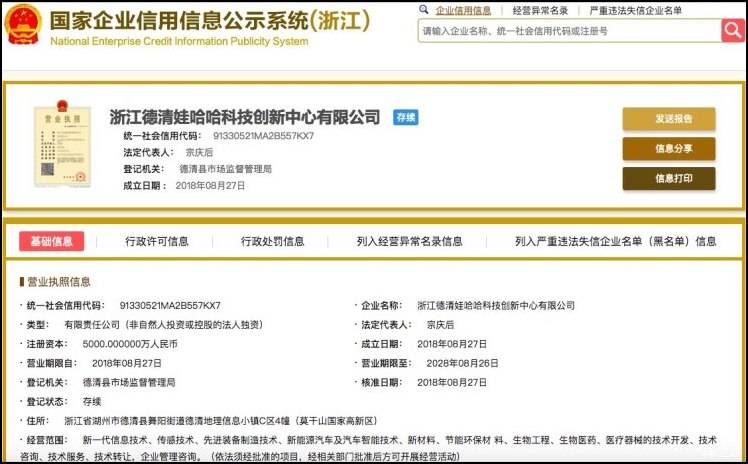Image resolution: width=748 pixels, height=464 pixels.
Task: Click the 登记状态 value 存续
Action: 92,402
